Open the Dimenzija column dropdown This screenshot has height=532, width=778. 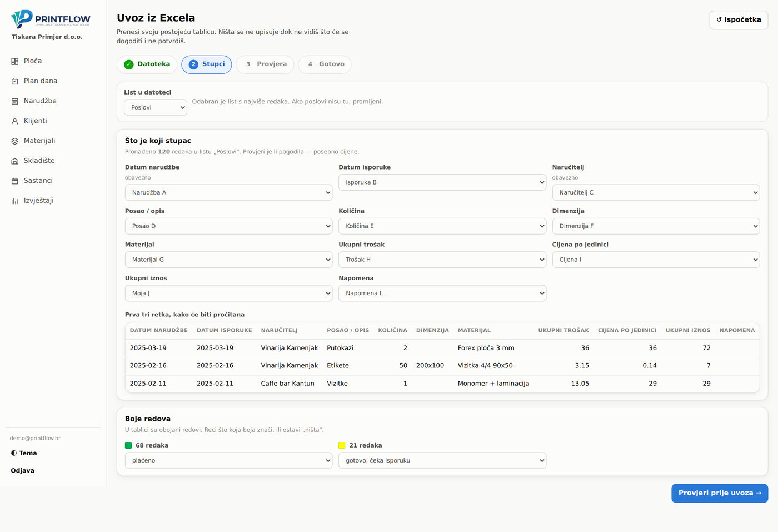tap(656, 226)
